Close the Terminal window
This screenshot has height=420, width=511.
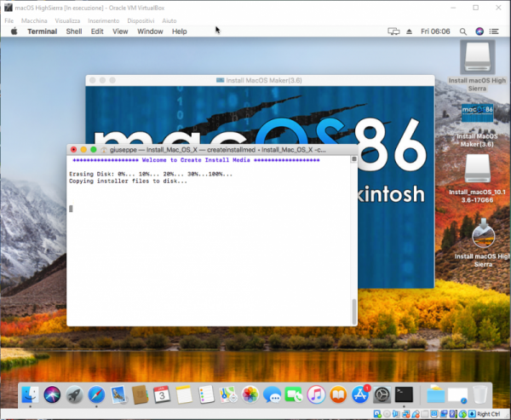click(x=73, y=150)
